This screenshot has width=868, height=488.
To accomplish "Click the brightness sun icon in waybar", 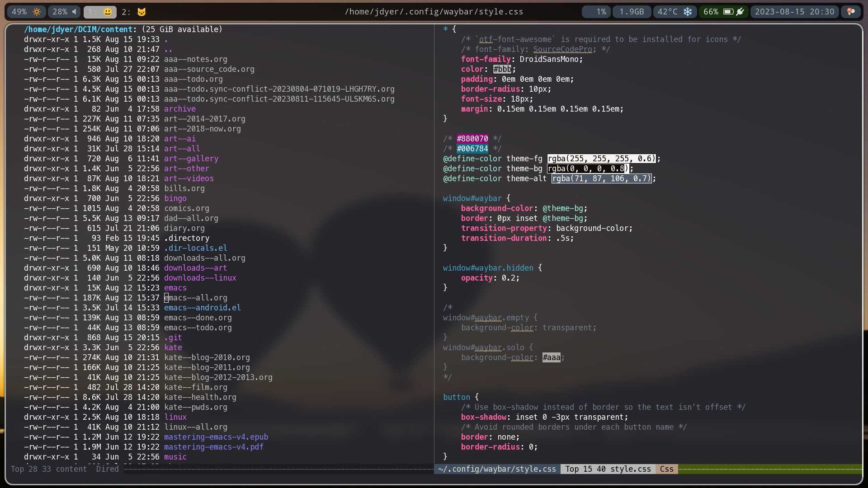I will click(37, 12).
